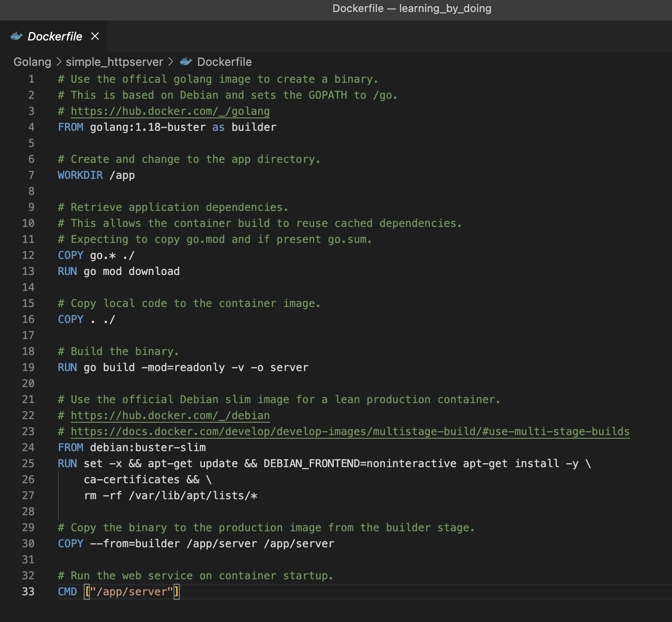Close the Dockerfile editor tab
The height and width of the screenshot is (622, 672).
95,36
